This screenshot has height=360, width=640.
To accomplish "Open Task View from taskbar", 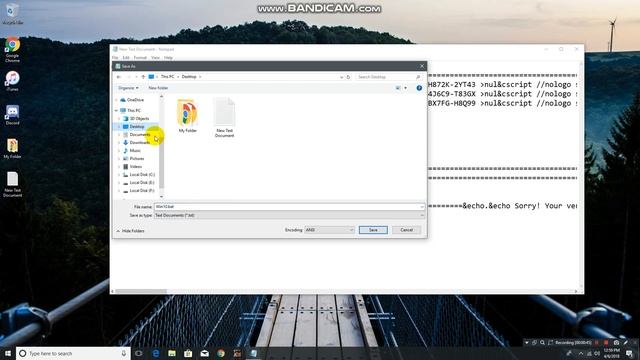I will coord(139,353).
